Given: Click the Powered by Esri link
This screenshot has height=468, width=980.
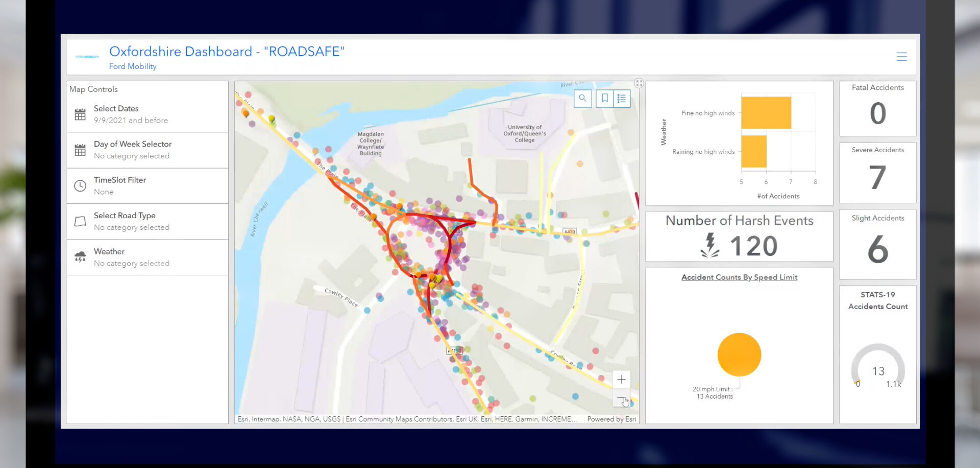Looking at the screenshot, I should pos(611,419).
